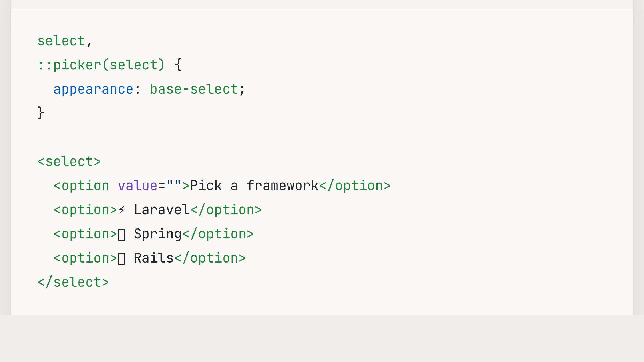
Task: Click the "::picker(select)" pseudo-element selector
Action: (x=101, y=65)
